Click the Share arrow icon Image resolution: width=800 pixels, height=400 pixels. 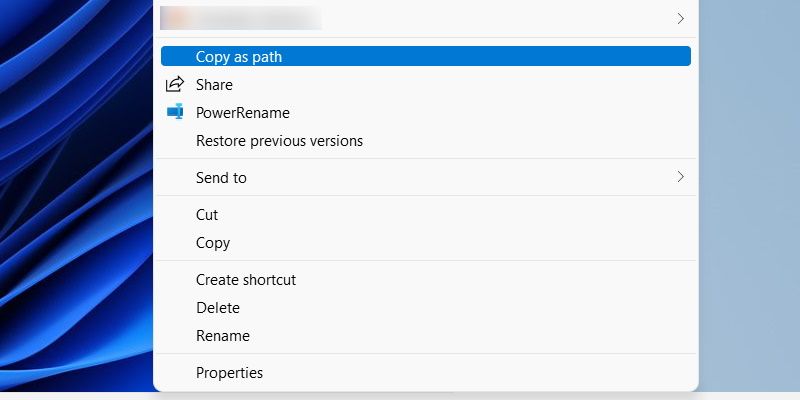(174, 84)
